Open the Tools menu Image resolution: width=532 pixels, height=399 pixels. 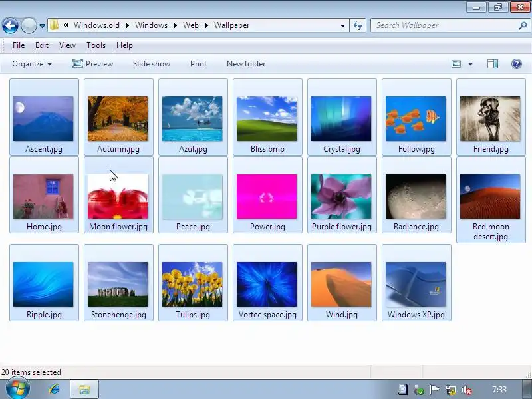(96, 45)
